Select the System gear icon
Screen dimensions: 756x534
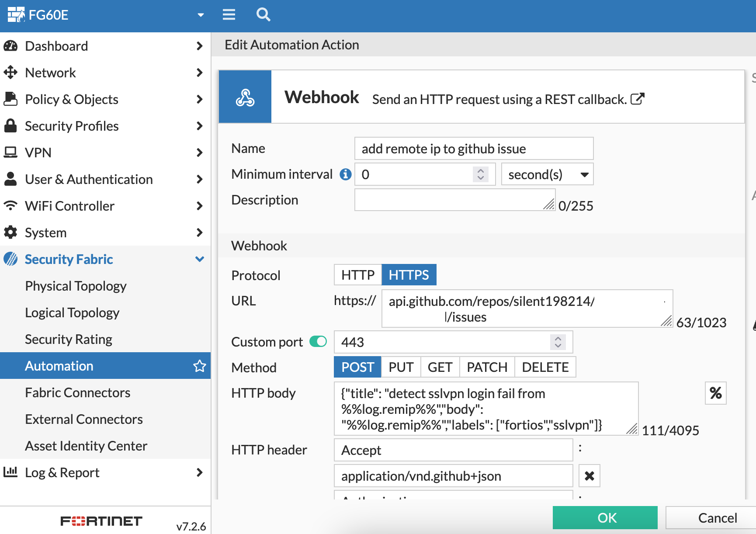tap(10, 232)
